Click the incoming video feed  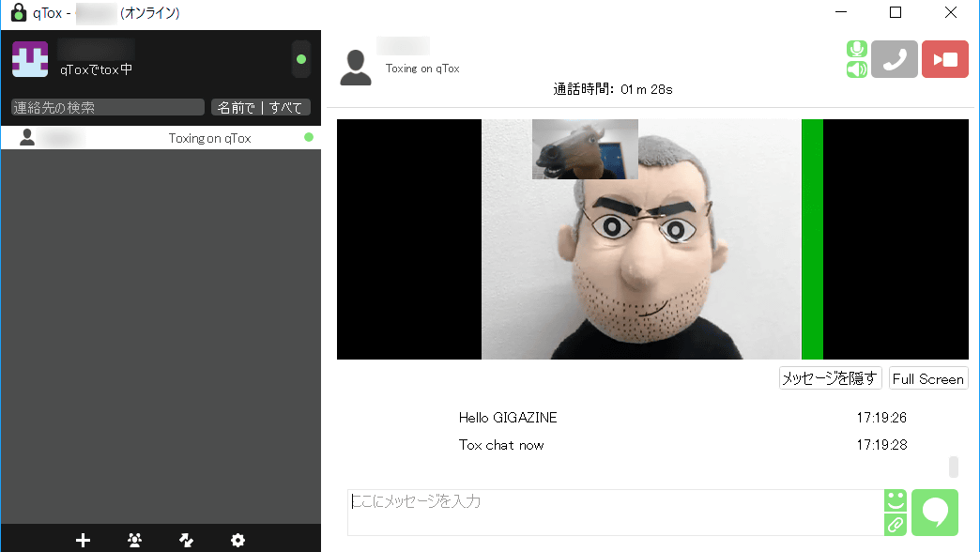coord(652,239)
